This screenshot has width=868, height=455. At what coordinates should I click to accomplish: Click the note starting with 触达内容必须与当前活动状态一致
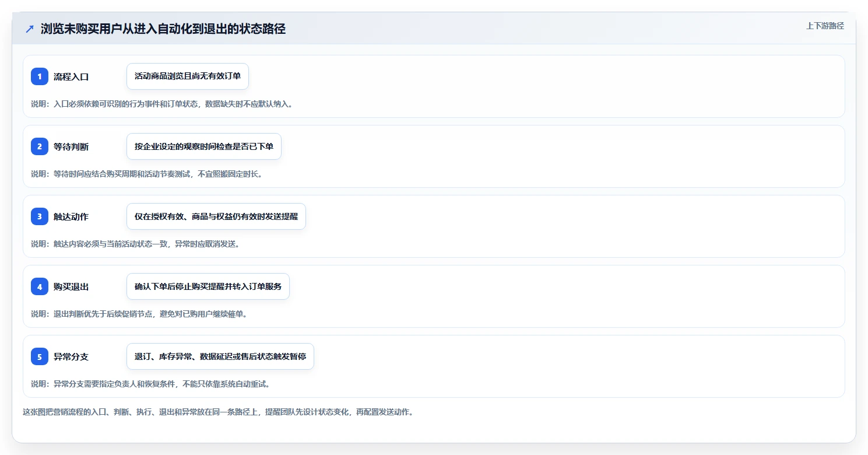click(x=135, y=244)
